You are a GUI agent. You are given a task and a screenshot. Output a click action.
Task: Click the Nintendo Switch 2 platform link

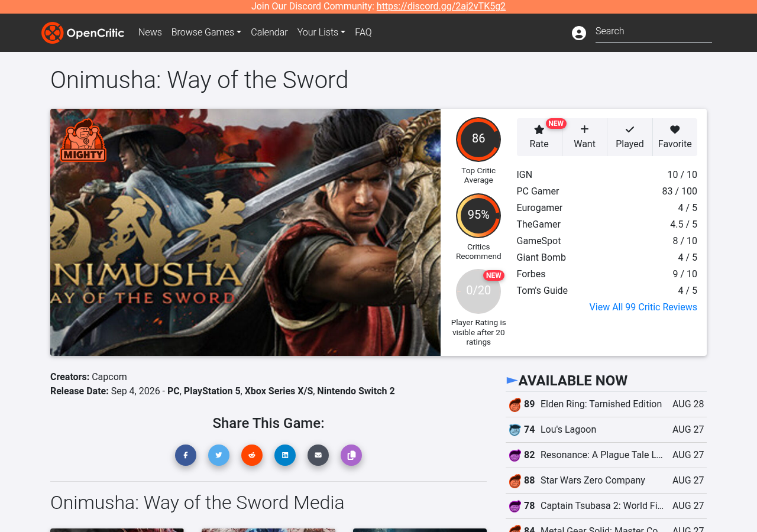click(x=356, y=391)
